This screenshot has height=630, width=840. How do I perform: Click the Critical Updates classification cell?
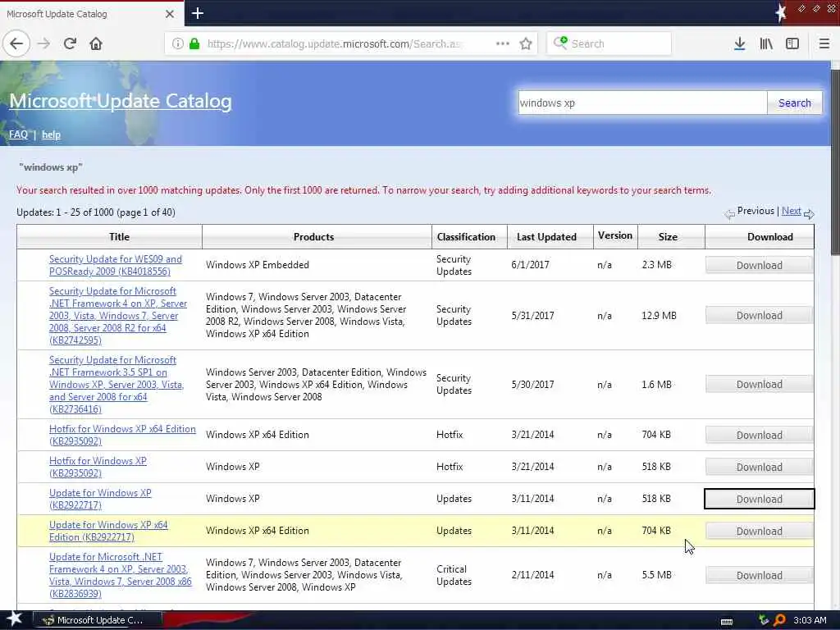tap(454, 575)
